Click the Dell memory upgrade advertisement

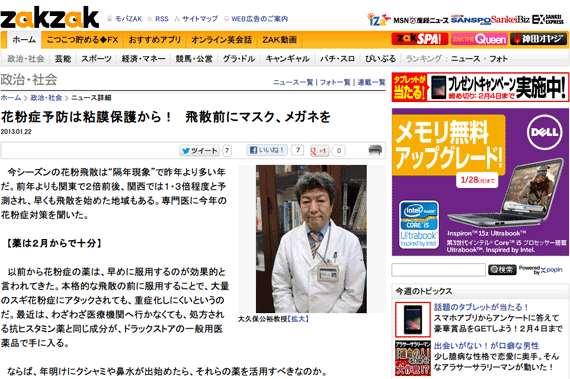[480, 182]
